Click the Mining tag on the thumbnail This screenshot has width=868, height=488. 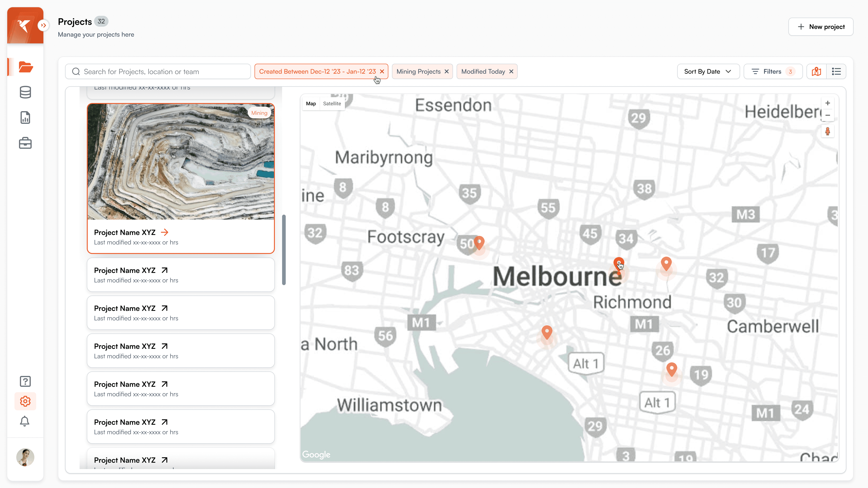(259, 113)
